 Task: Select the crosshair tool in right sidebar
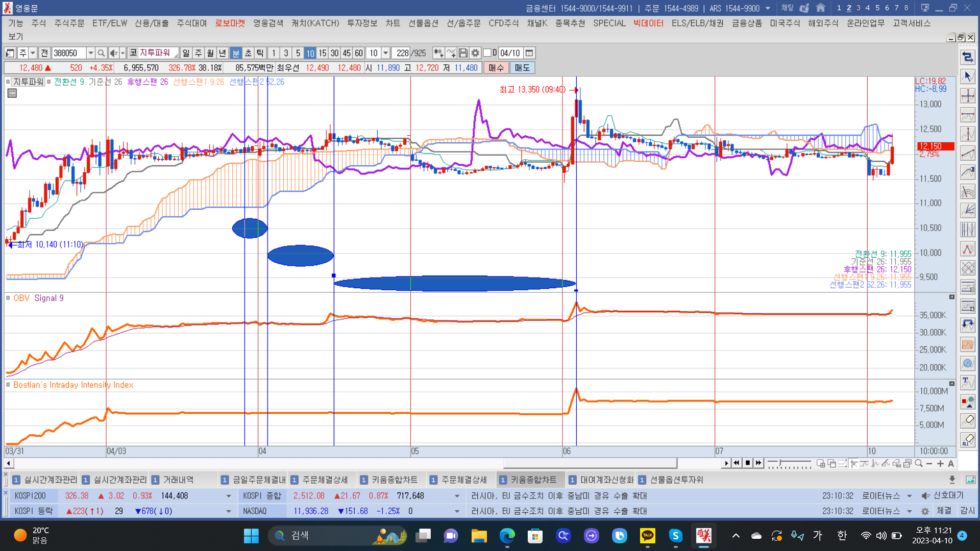[x=967, y=96]
